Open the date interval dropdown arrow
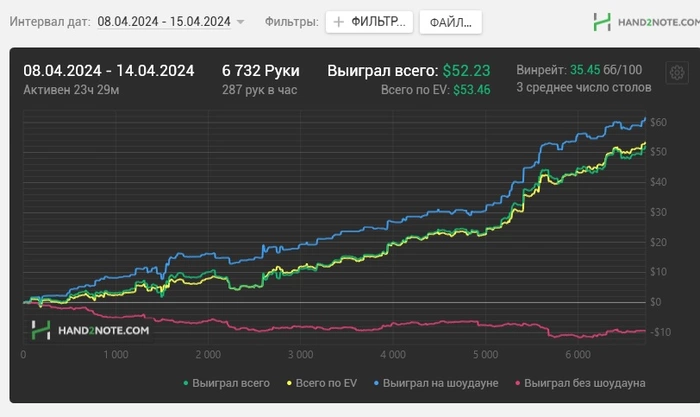This screenshot has height=417, width=700. click(x=240, y=21)
